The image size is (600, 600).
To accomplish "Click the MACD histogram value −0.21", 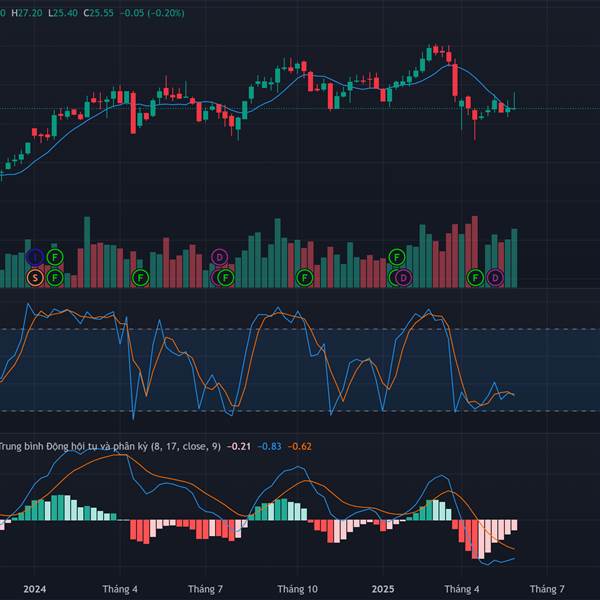I will point(239,447).
